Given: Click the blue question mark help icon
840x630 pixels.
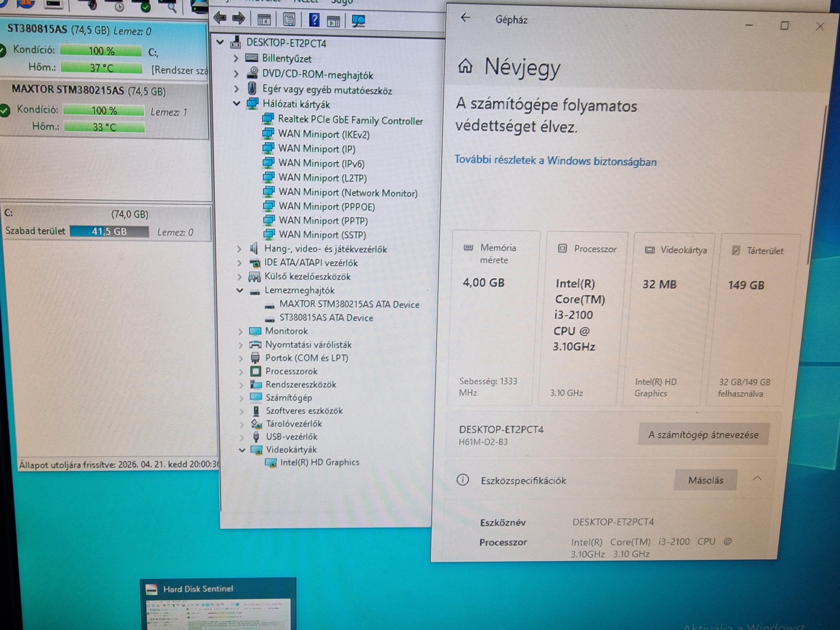Looking at the screenshot, I should (314, 20).
